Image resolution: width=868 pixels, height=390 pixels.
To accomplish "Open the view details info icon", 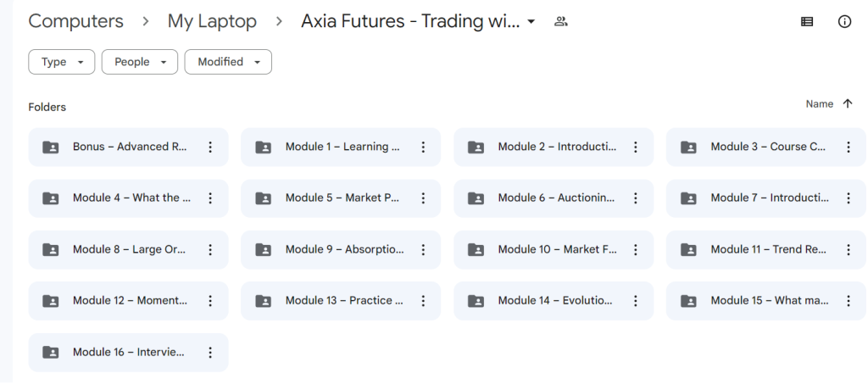I will point(844,21).
